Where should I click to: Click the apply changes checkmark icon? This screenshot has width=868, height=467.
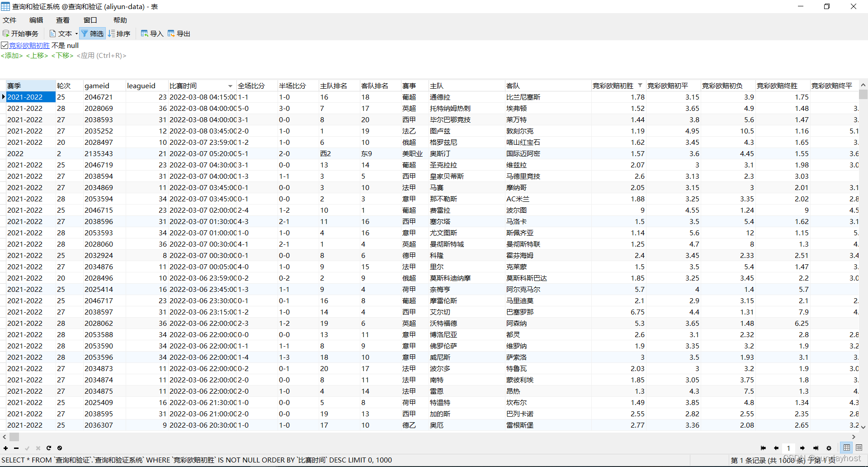(x=27, y=448)
